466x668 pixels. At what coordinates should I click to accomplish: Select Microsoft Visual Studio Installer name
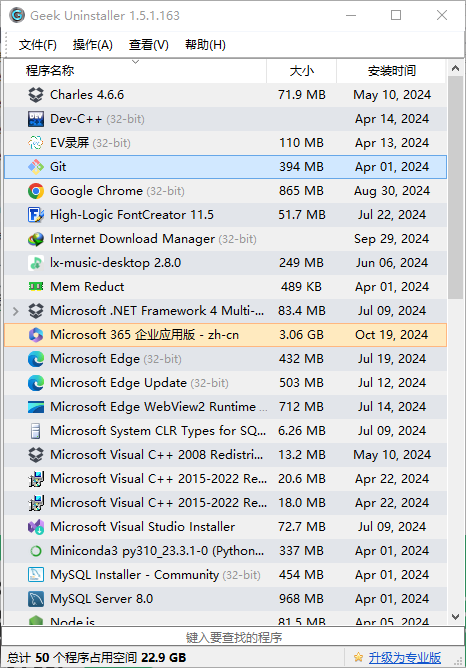click(142, 527)
